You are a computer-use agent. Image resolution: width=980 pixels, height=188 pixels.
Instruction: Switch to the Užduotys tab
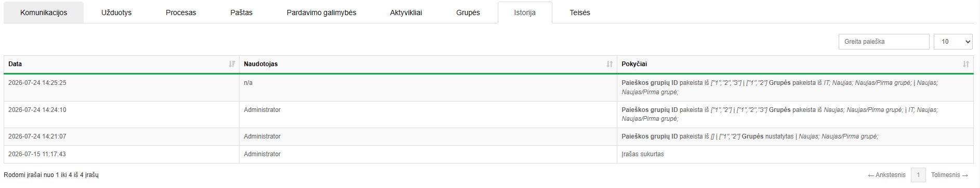tap(116, 12)
